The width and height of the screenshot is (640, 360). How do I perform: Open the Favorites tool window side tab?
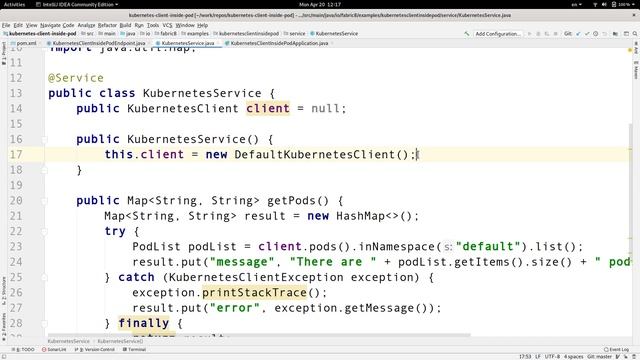coord(4,327)
